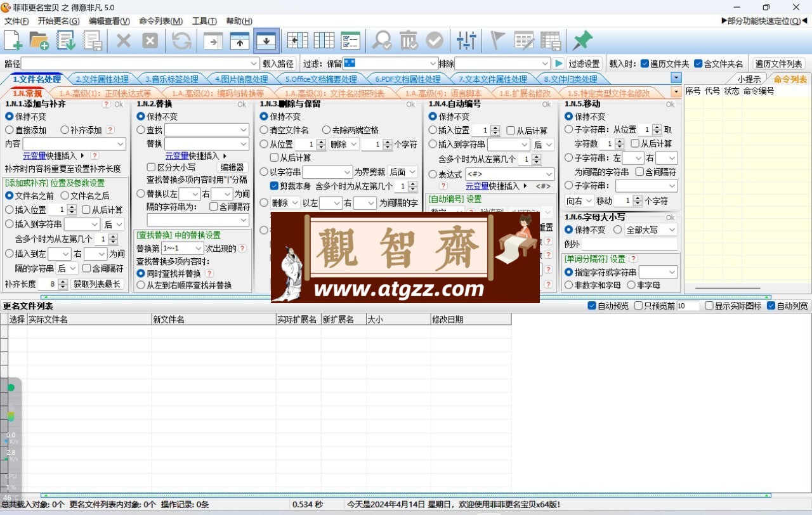The height and width of the screenshot is (515, 812).
Task: Enable the 区分大小写 checkbox
Action: pos(151,167)
